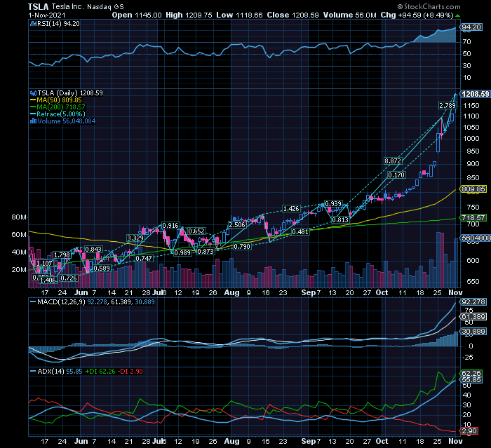The image size is (491, 448).
Task: Click the -DI 2.90 legend value
Action: coord(129,372)
